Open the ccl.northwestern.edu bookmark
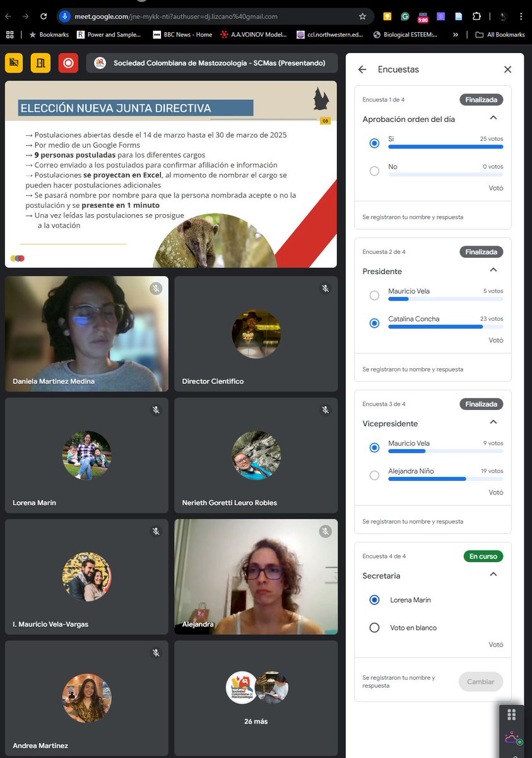Screen dimensions: 532x758 click(x=330, y=35)
